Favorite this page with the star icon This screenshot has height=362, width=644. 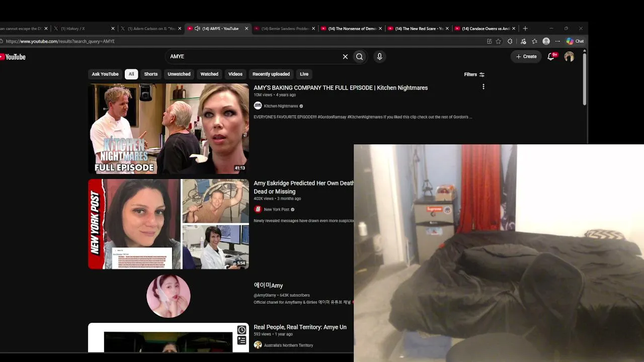(499, 41)
